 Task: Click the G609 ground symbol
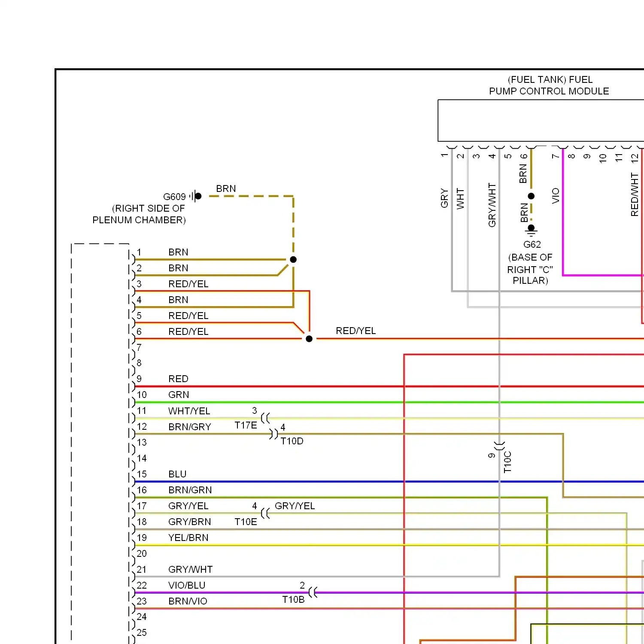(x=195, y=196)
